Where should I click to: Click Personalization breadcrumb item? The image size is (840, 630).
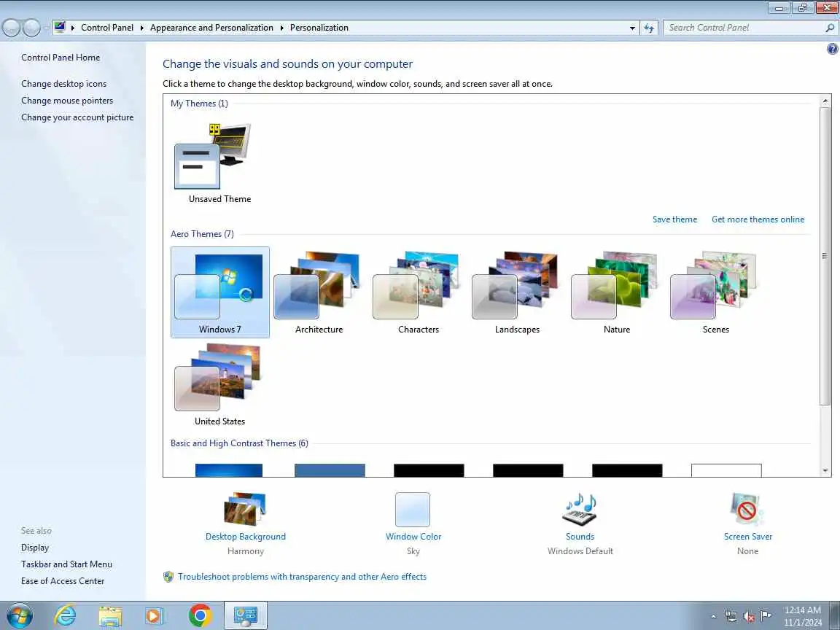click(x=319, y=27)
